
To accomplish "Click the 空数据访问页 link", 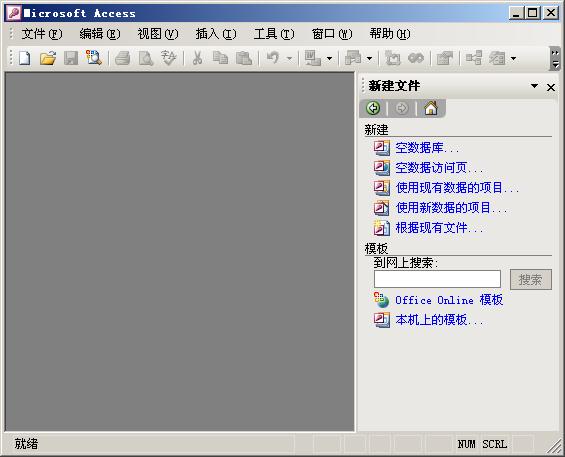I will tap(439, 168).
